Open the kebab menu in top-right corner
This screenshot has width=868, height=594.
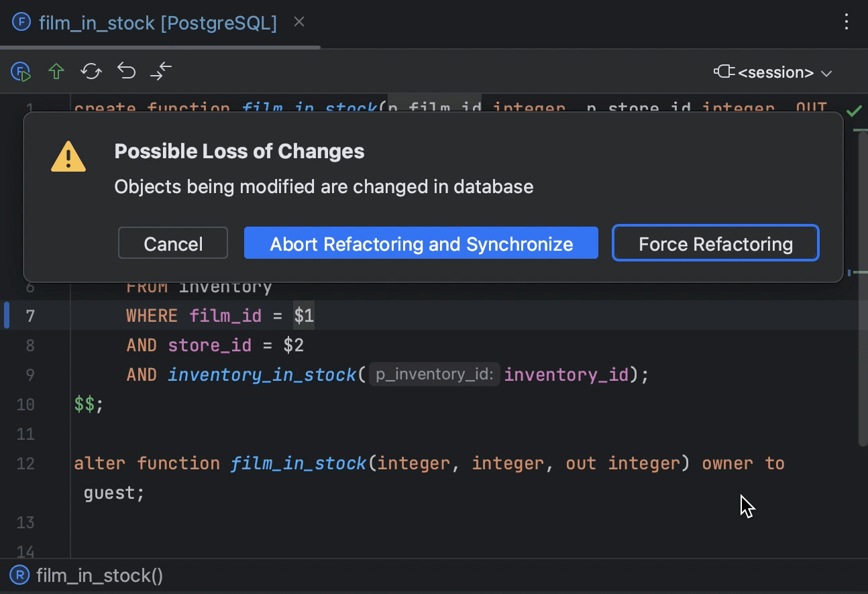[x=846, y=22]
